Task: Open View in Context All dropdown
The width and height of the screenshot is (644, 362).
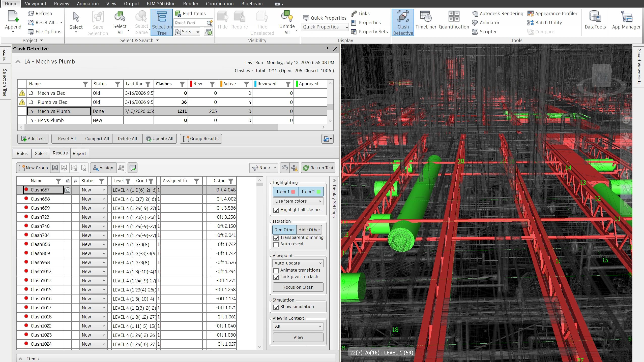Action: (298, 326)
